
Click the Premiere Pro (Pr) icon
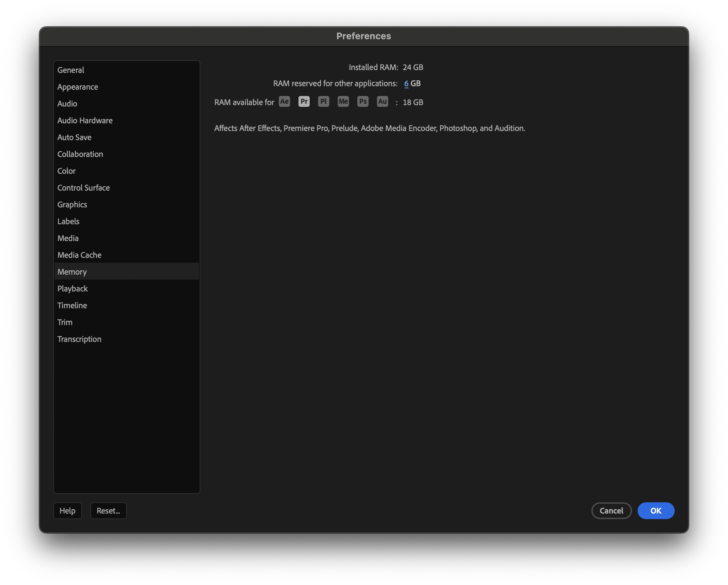(x=304, y=102)
